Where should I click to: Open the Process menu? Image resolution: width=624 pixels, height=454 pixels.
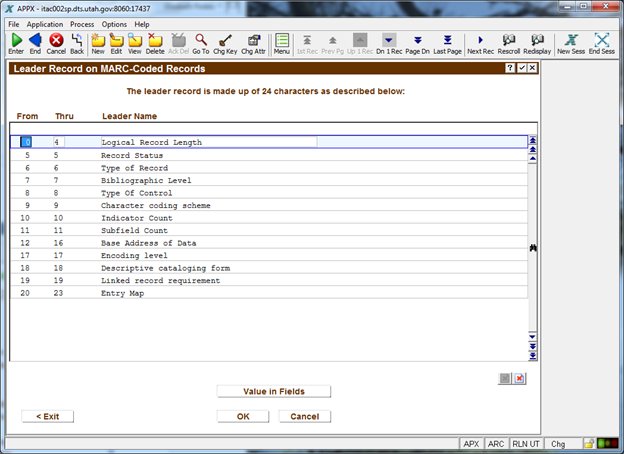[x=83, y=23]
